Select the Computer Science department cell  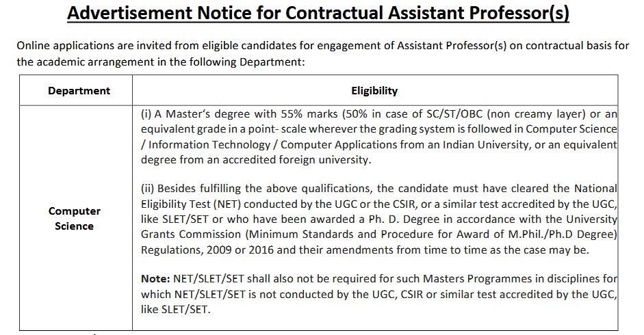pos(75,219)
